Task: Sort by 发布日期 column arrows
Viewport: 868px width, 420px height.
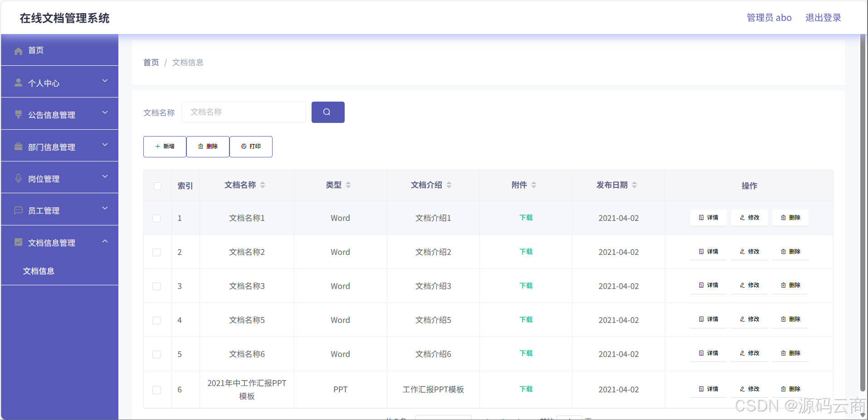Action: 634,185
